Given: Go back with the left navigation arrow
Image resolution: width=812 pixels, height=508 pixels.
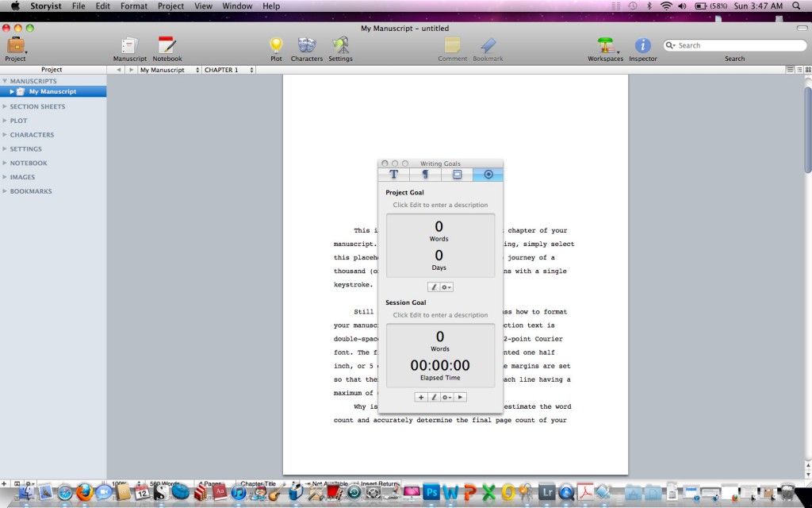Looking at the screenshot, I should click(119, 70).
